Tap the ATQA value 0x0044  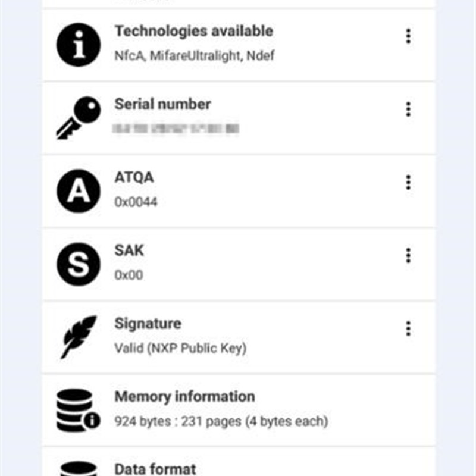click(x=136, y=202)
